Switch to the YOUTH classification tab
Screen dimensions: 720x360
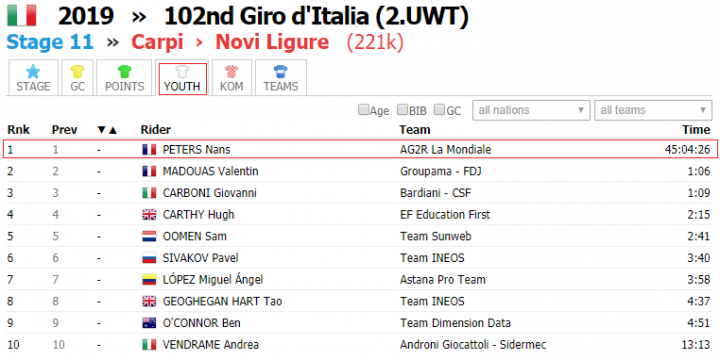click(182, 79)
